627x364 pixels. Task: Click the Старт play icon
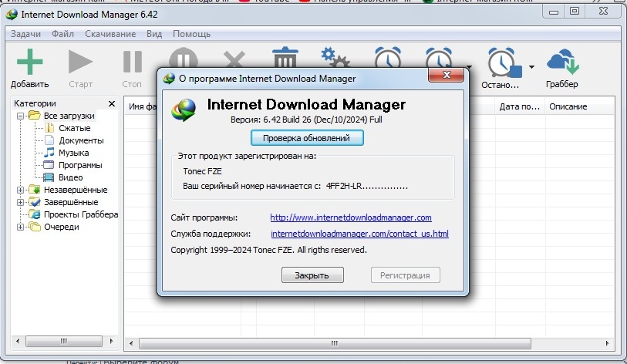pyautogui.click(x=80, y=62)
